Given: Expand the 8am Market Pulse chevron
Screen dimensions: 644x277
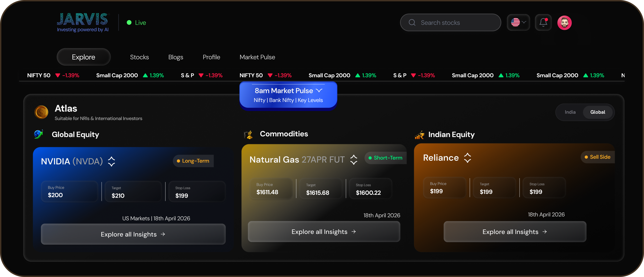Looking at the screenshot, I should pyautogui.click(x=319, y=90).
